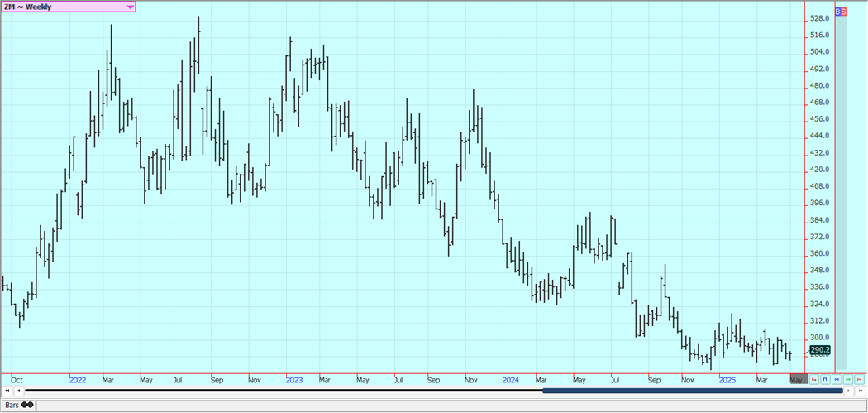Click the green bowtie spacing icon
This screenshot has width=868, height=413.
(848, 380)
